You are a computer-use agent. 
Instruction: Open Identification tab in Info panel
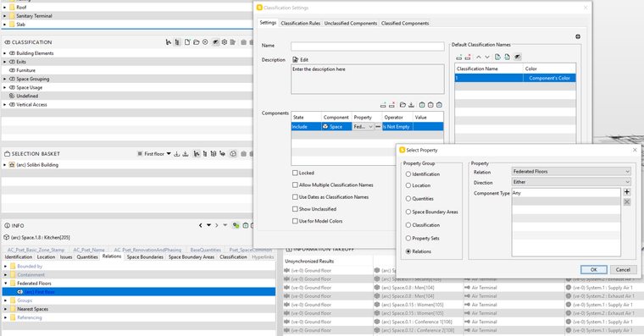[19, 256]
